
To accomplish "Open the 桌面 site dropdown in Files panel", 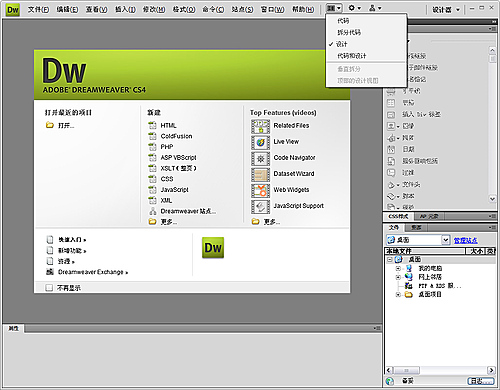I will click(x=446, y=240).
